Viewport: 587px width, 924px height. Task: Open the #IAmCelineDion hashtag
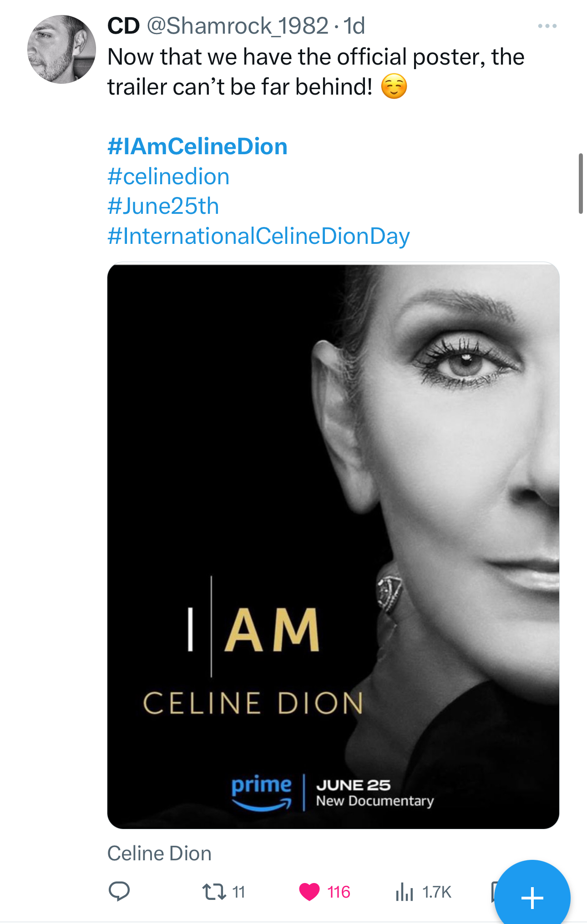pos(197,146)
